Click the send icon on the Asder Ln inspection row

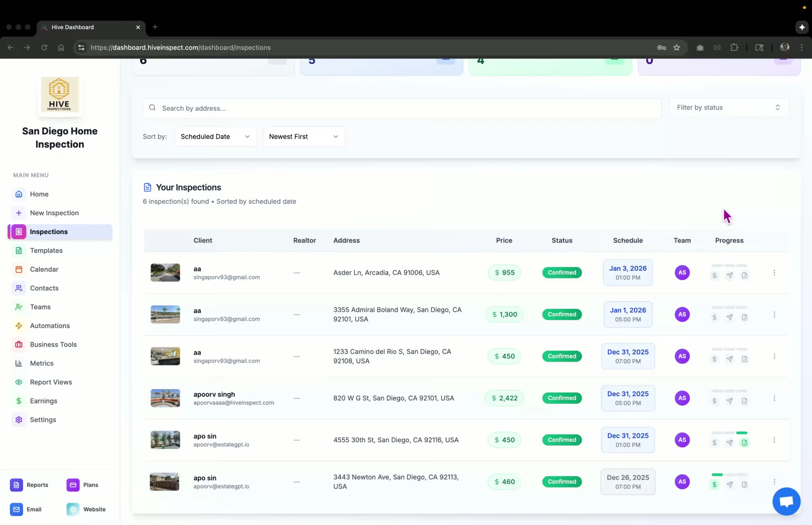(x=730, y=275)
